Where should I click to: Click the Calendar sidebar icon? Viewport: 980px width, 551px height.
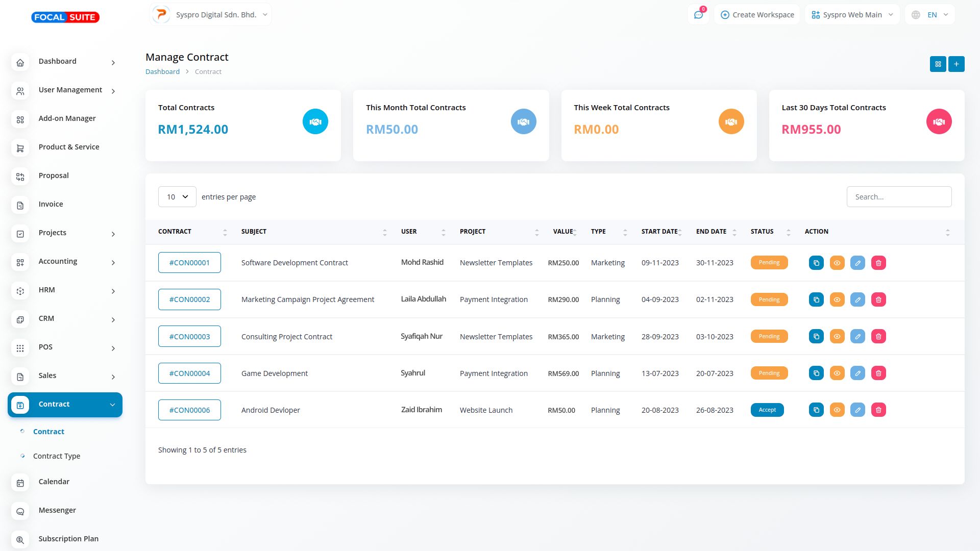click(20, 483)
